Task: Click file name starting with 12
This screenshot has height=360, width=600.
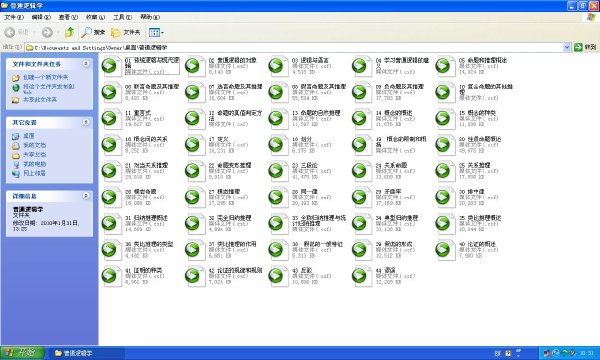Action: click(235, 116)
